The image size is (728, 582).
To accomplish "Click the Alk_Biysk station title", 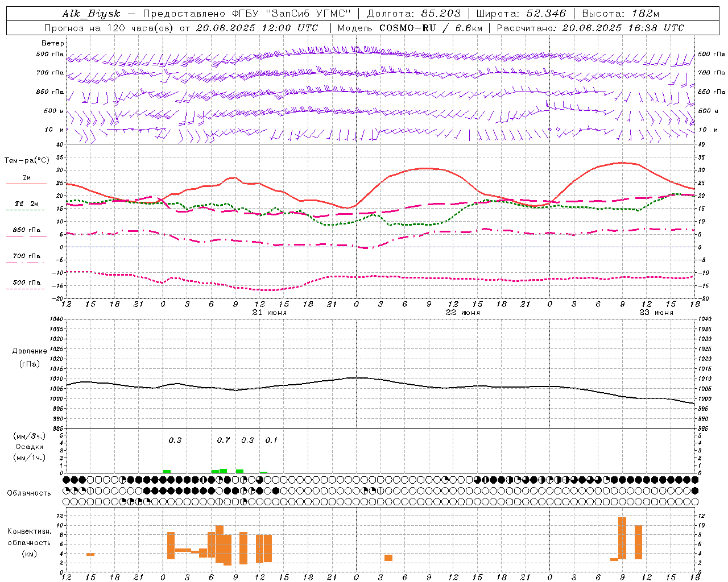I will (x=92, y=14).
